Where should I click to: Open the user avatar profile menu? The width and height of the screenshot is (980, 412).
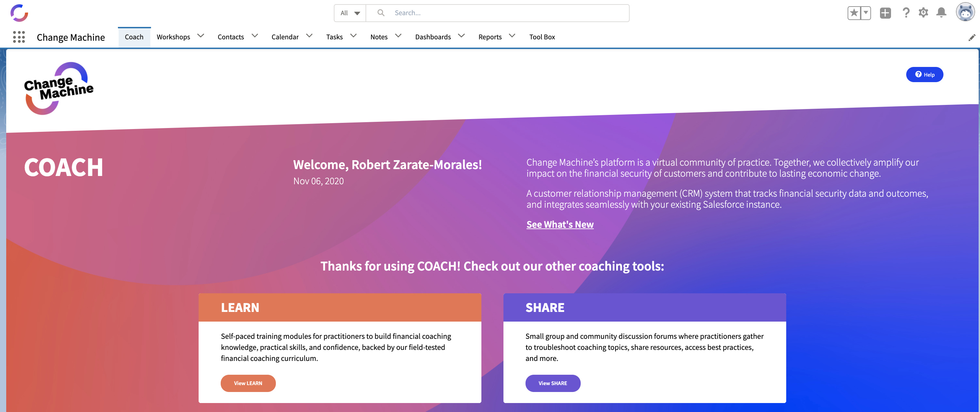point(965,12)
